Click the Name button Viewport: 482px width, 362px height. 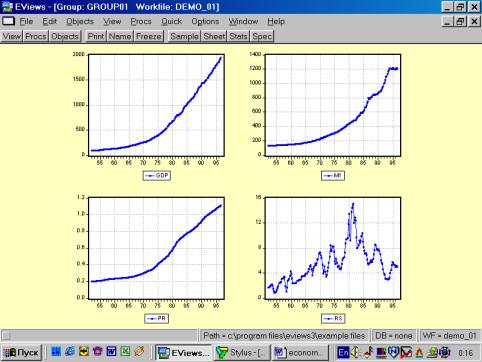coord(120,36)
